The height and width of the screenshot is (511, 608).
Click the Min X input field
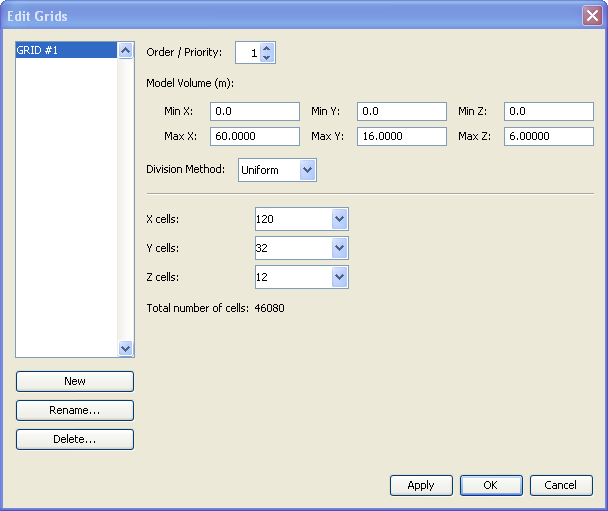click(x=254, y=112)
